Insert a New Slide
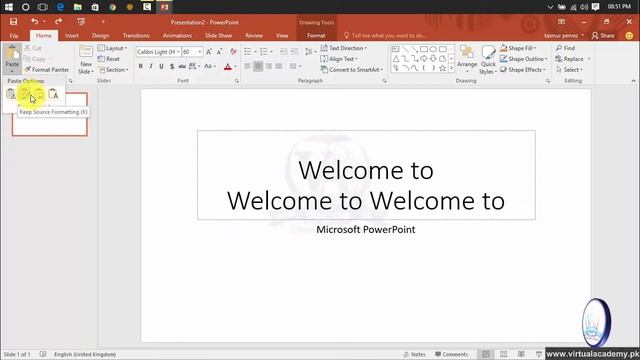The height and width of the screenshot is (360, 640). (86, 60)
